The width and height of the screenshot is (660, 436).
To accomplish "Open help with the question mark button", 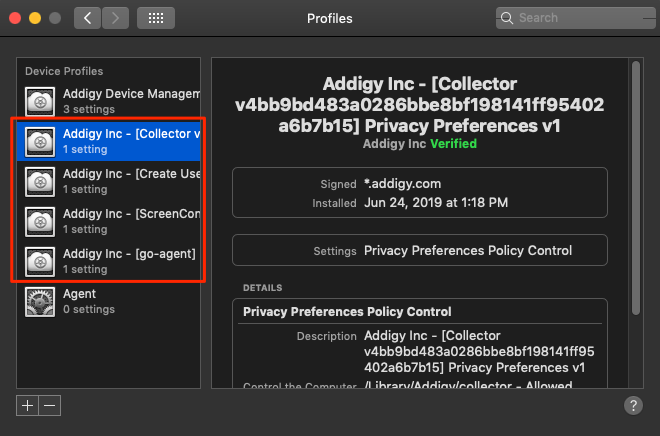I will coord(633,405).
